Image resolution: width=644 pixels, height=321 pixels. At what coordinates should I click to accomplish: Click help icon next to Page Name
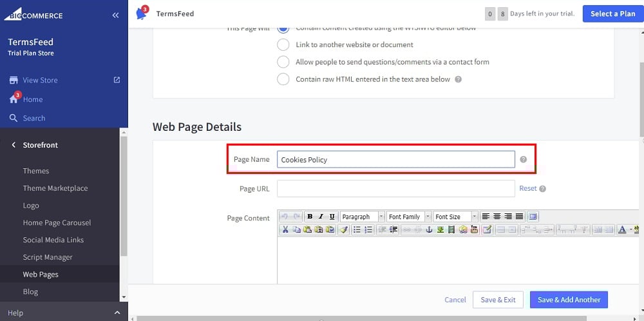click(523, 159)
